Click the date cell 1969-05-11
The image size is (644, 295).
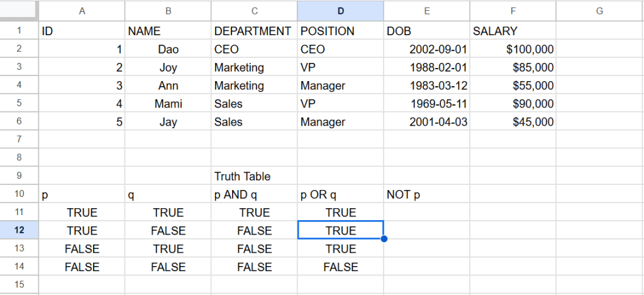pyautogui.click(x=426, y=104)
